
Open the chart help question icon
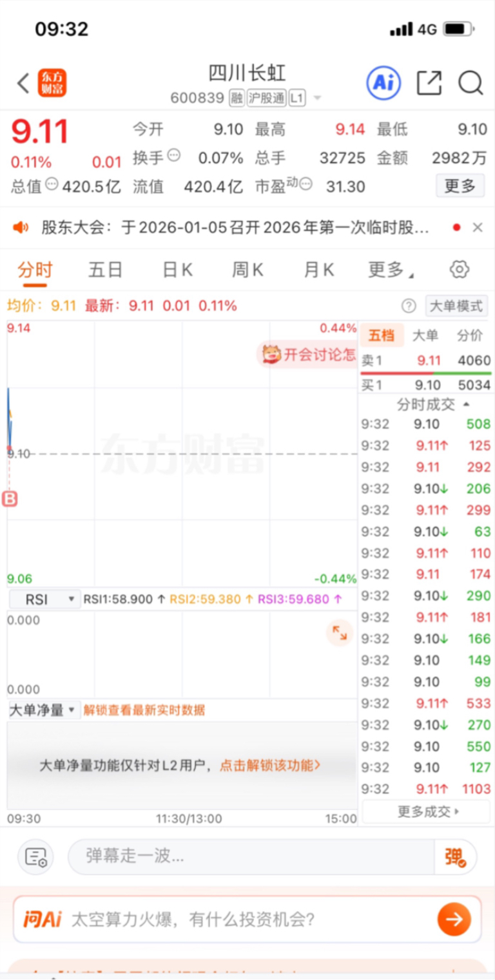(x=409, y=306)
